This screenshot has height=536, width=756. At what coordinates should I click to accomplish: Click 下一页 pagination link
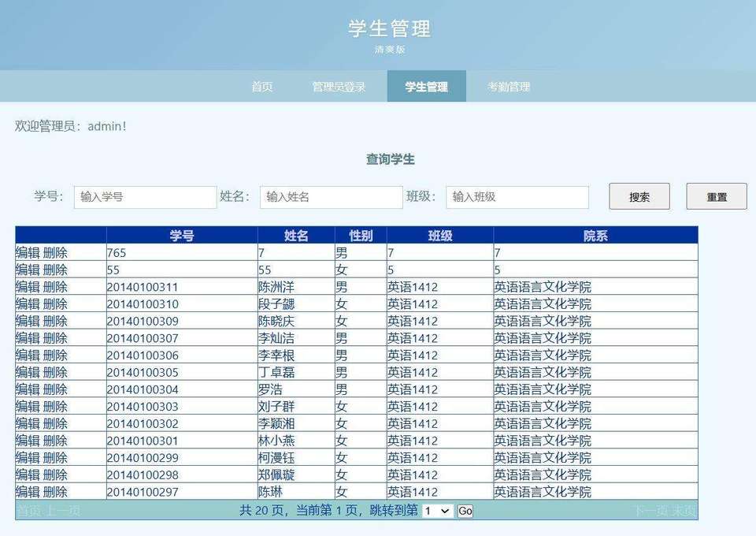click(x=651, y=511)
